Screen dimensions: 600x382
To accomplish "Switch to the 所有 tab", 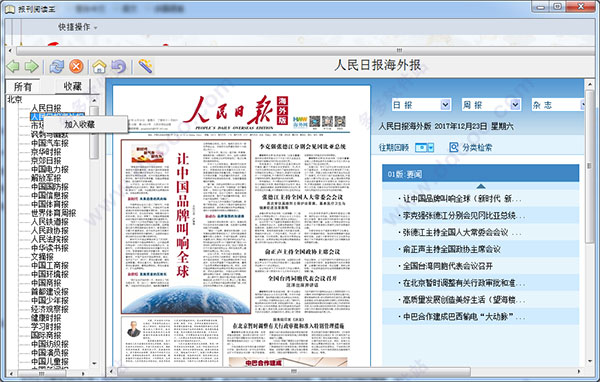I will tap(23, 87).
